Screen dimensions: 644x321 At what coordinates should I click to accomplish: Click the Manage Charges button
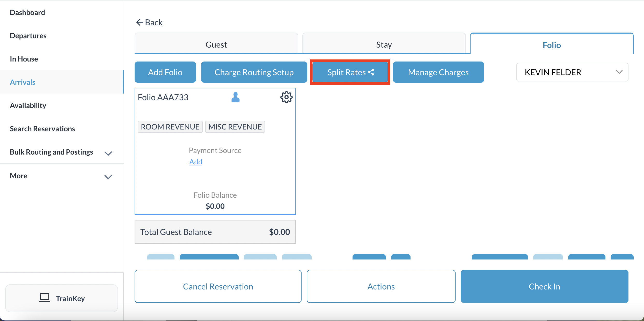pyautogui.click(x=438, y=72)
